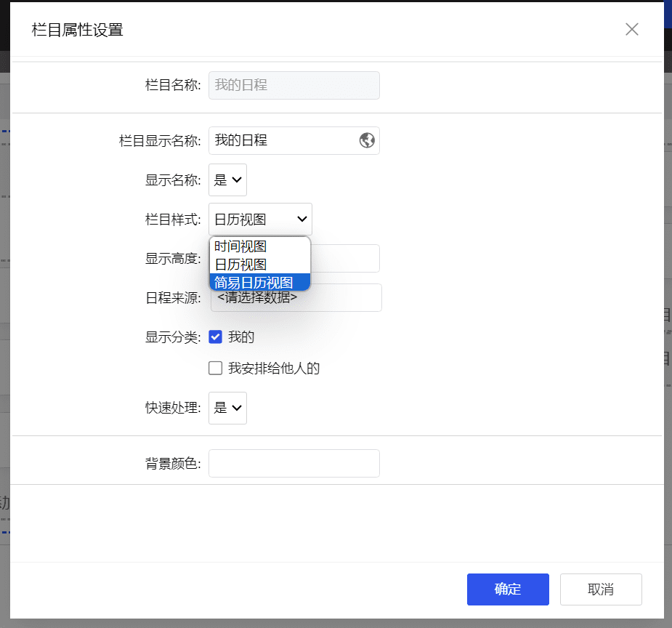This screenshot has height=628, width=672.
Task: Click the 日程来源 data selection field
Action: pyautogui.click(x=296, y=298)
